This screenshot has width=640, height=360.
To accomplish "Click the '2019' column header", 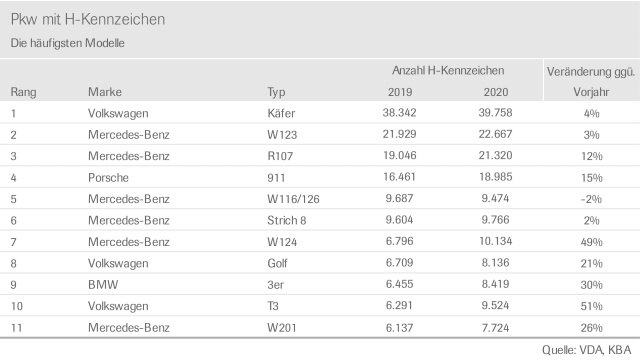I will (x=400, y=92).
